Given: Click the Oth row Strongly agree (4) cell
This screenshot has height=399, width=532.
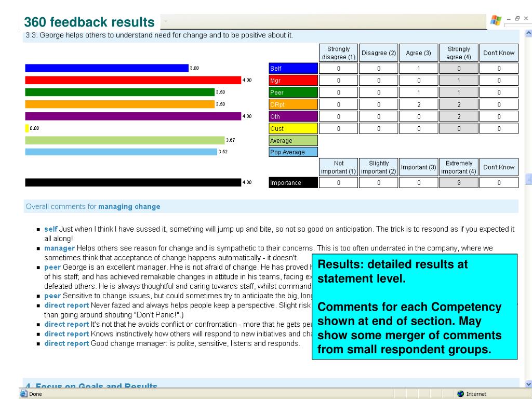Looking at the screenshot, I should pos(459,116).
